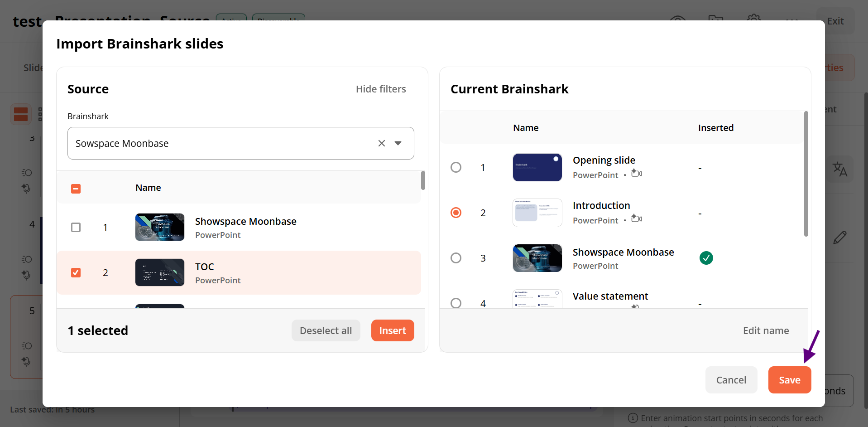Insert the selected slide

point(393,330)
